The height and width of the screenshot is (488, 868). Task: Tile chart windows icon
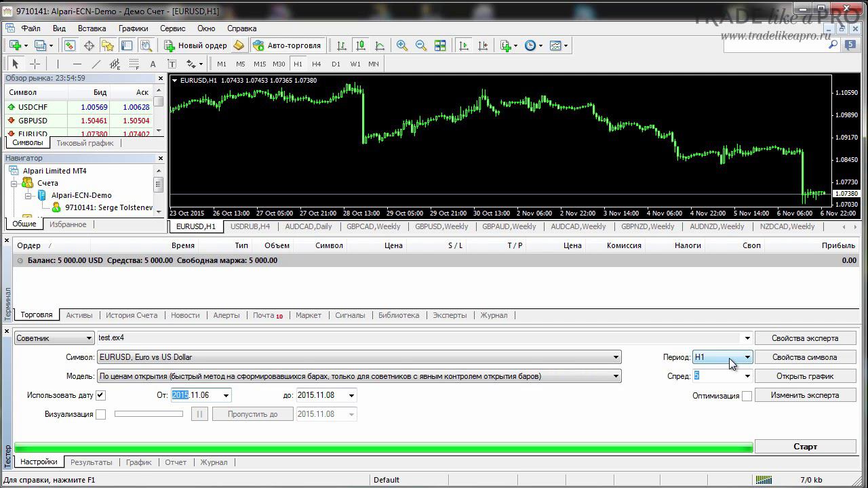(440, 45)
